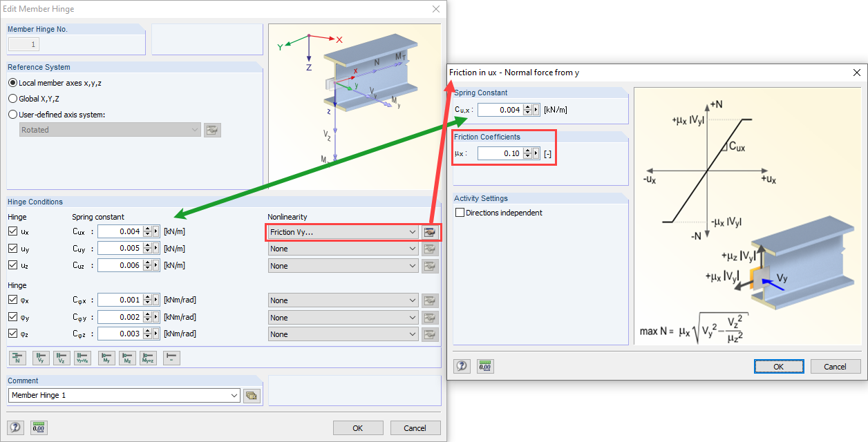This screenshot has height=442, width=868.
Task: Open units and decimal places settings icon
Action: click(39, 427)
